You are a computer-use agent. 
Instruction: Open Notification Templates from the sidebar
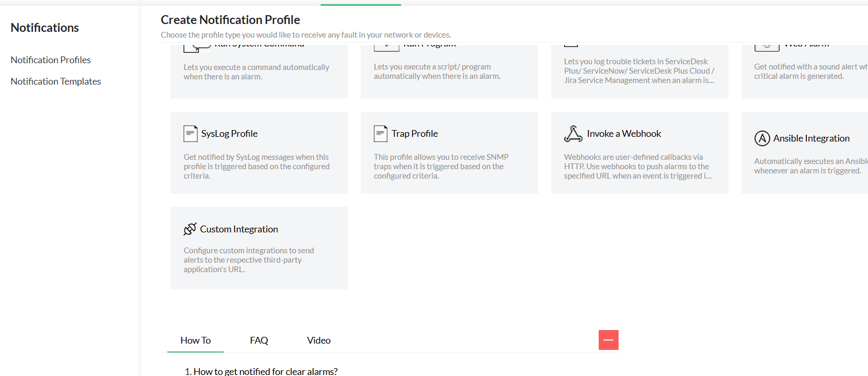(55, 81)
